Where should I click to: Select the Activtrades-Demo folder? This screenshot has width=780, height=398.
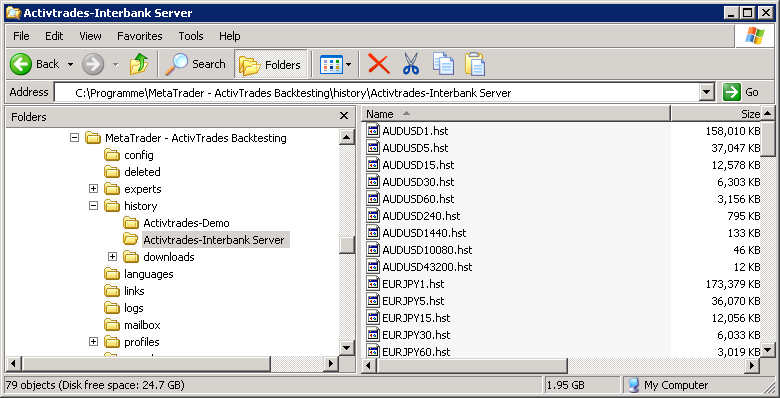tap(177, 223)
